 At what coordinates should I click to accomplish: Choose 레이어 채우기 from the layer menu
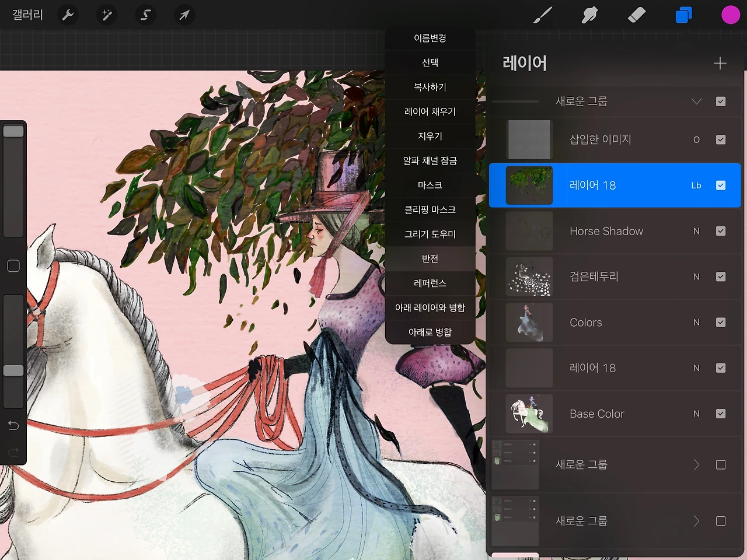(x=430, y=111)
